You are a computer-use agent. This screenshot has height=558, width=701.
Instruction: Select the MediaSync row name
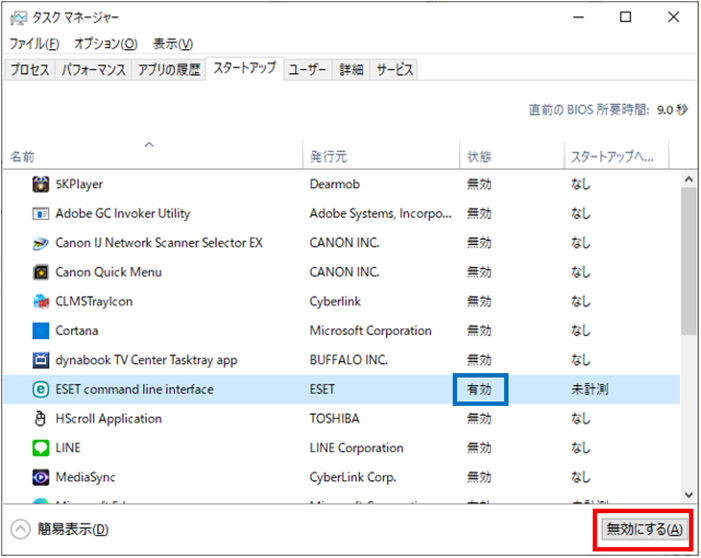[85, 478]
